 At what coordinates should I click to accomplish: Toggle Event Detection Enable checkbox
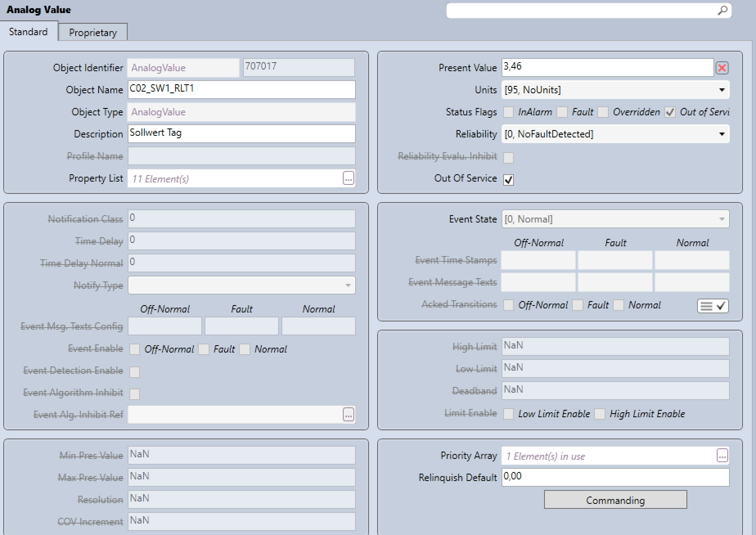tap(135, 372)
